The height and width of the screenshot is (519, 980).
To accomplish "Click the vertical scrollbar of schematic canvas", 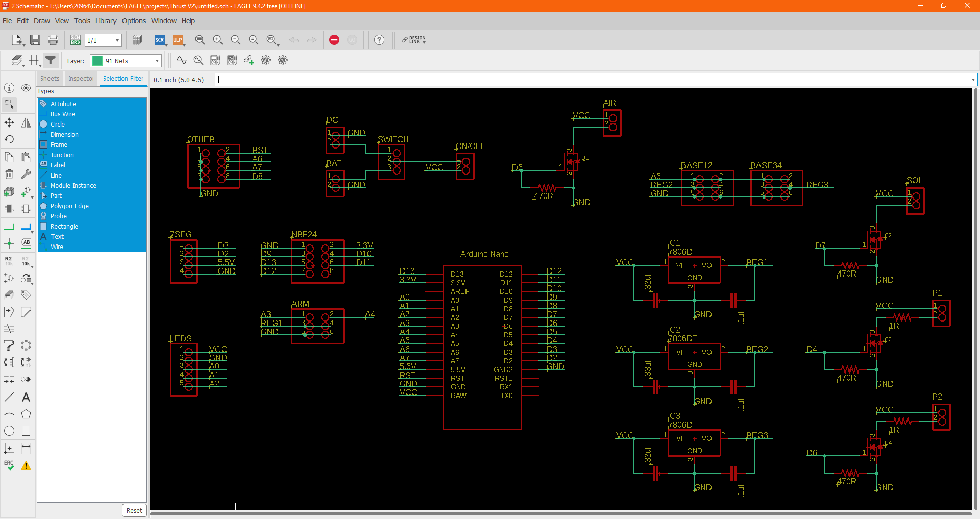I will point(975,299).
